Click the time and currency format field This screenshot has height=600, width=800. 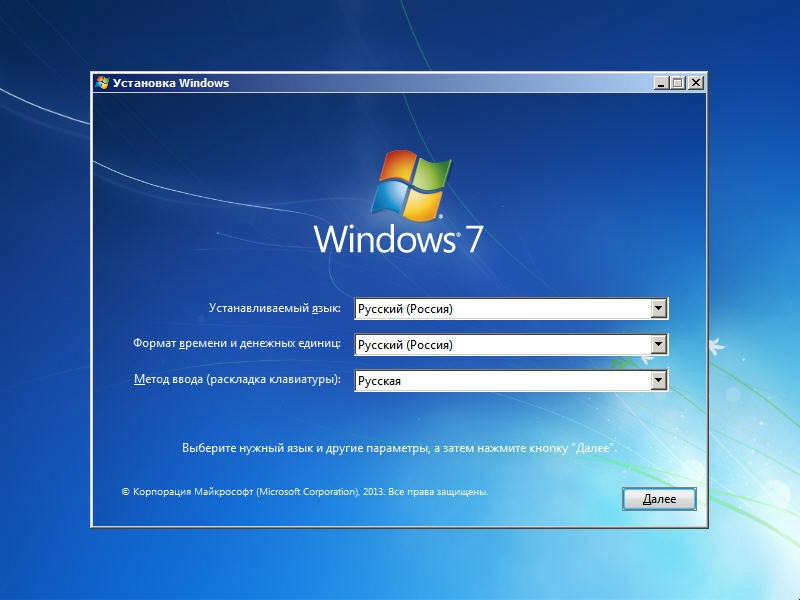click(502, 345)
